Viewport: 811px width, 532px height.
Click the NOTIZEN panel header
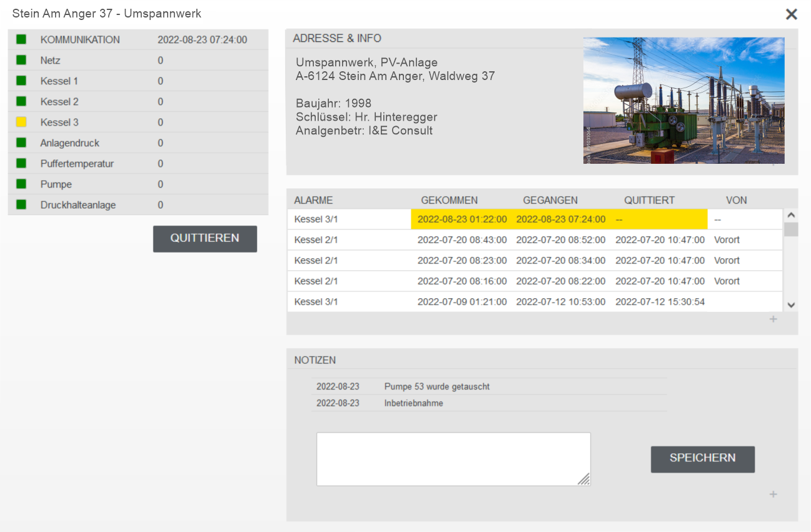[x=315, y=360]
